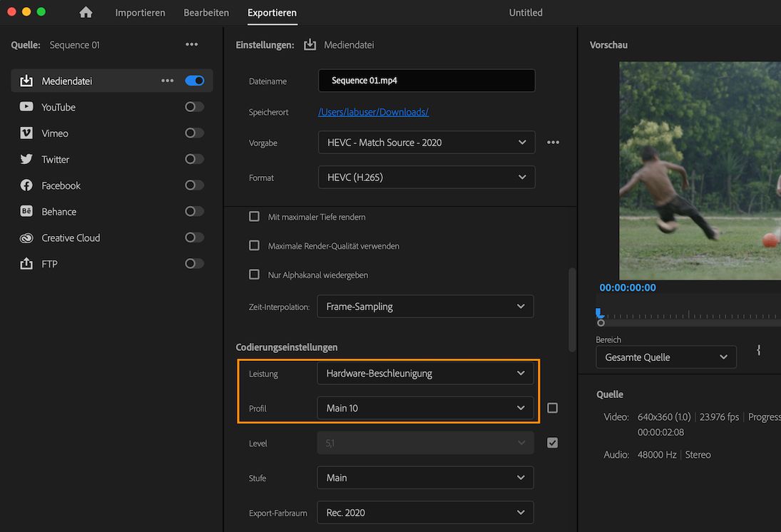
Task: Check 'Maximale Render-Qualität verwenden'
Action: (x=254, y=245)
